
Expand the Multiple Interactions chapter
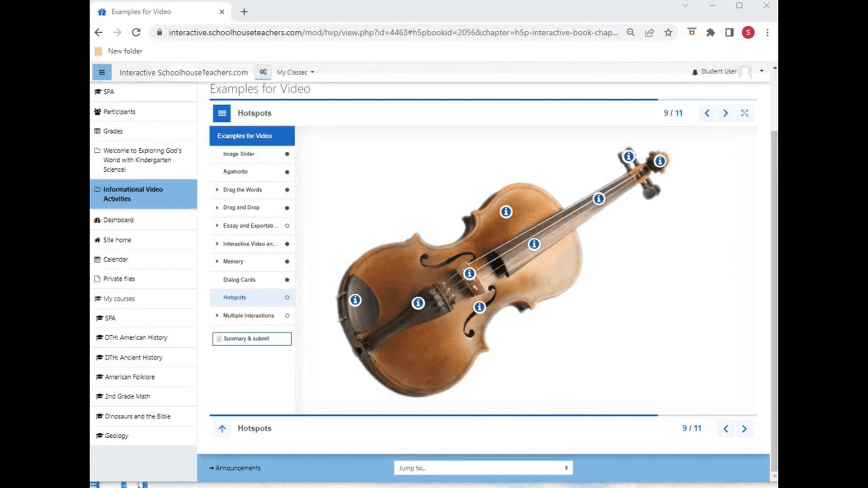pyautogui.click(x=217, y=315)
